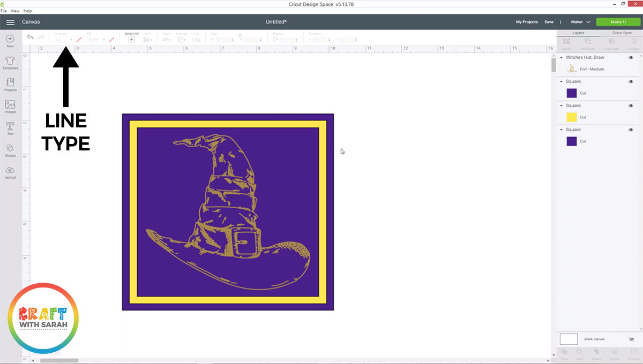Select the Text tool
The height and width of the screenshot is (364, 643).
point(10,128)
